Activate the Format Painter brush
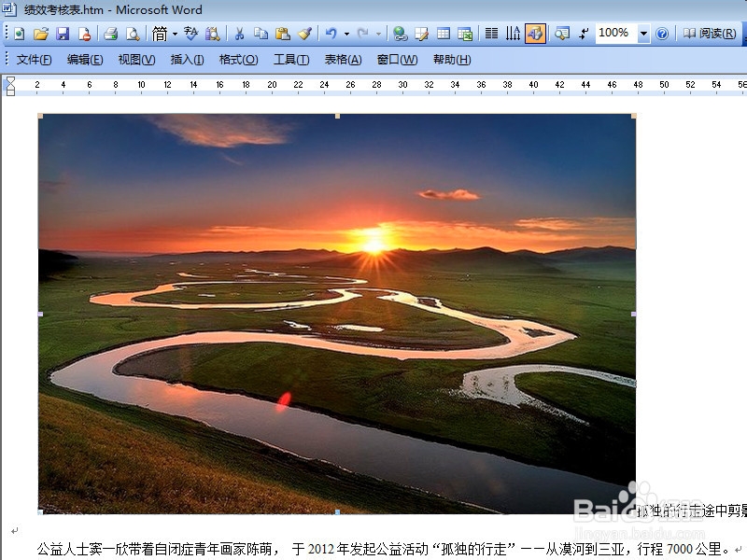 [304, 34]
